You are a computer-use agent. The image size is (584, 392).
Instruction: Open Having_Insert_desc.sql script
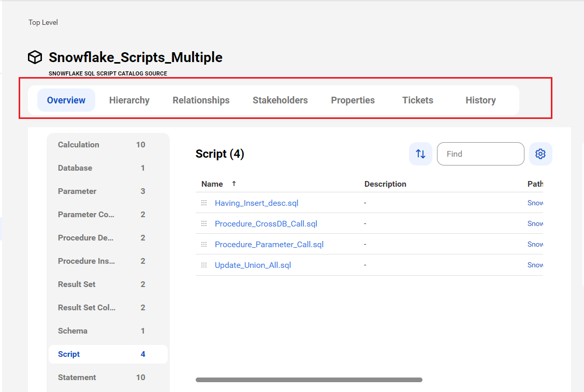(257, 203)
